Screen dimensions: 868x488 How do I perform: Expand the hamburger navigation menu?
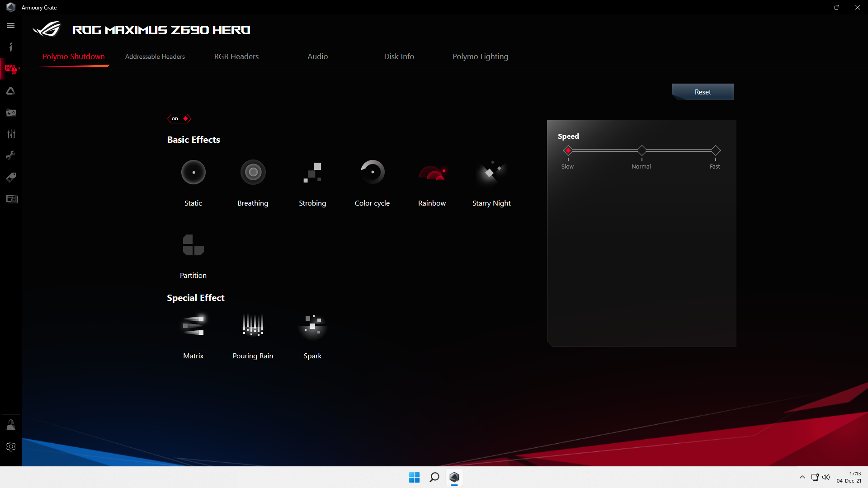11,26
